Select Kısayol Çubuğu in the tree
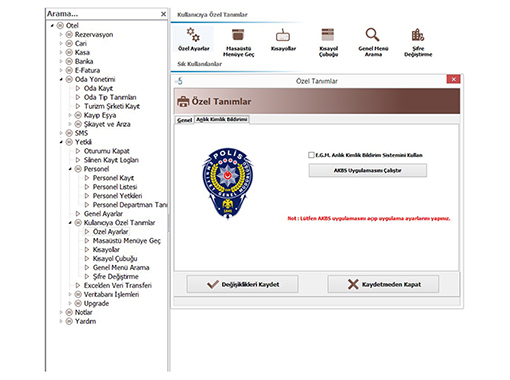510x380 pixels. [x=115, y=259]
